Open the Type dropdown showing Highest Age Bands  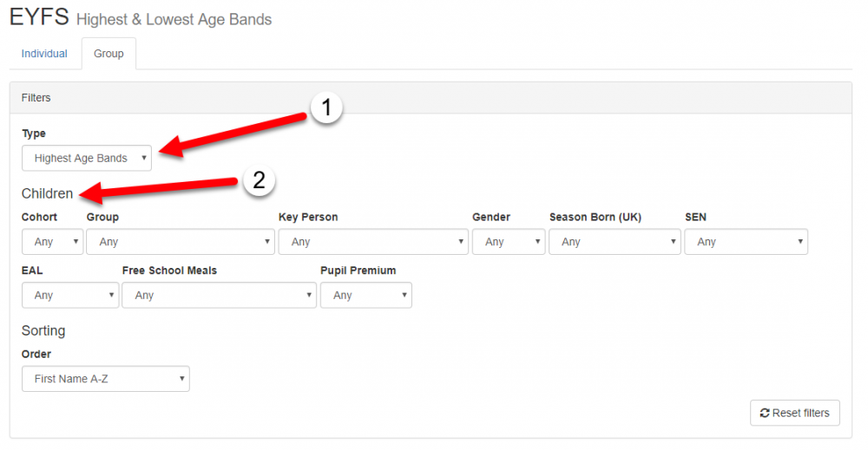87,159
